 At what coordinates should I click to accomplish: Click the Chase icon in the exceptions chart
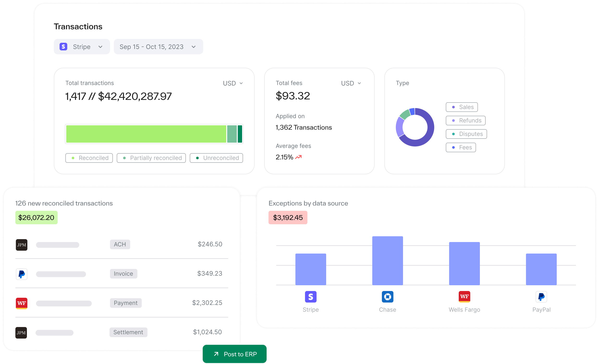[x=387, y=297]
